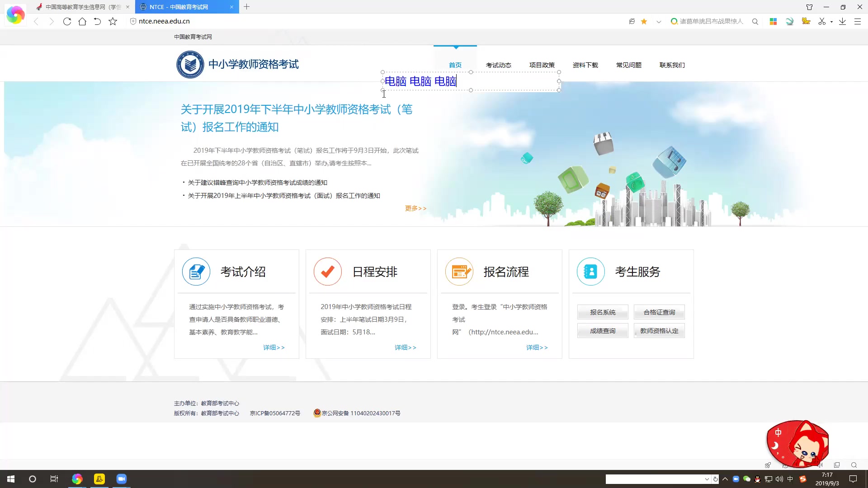Click the 日程安排 red checkmark icon
The height and width of the screenshot is (488, 868).
327,272
